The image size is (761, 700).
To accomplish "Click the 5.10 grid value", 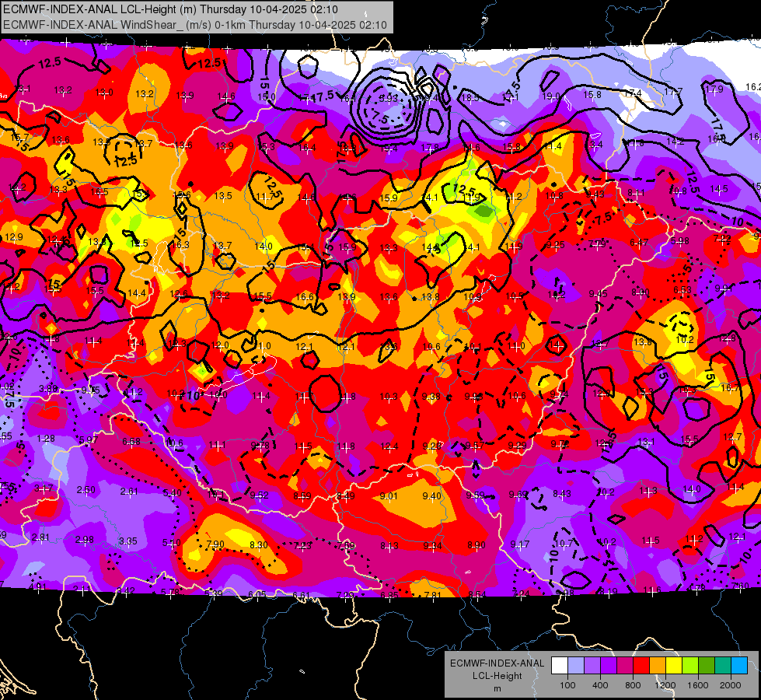I will (x=171, y=543).
